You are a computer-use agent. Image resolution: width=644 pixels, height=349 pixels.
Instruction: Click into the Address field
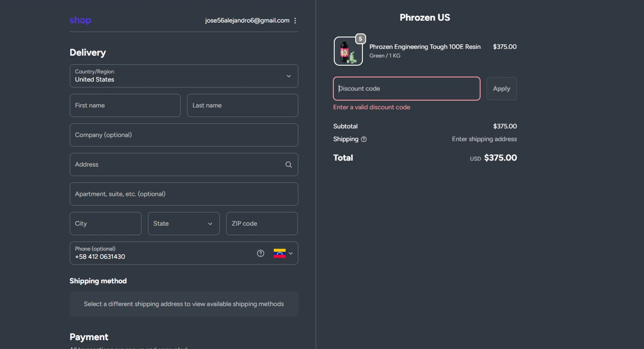[184, 164]
